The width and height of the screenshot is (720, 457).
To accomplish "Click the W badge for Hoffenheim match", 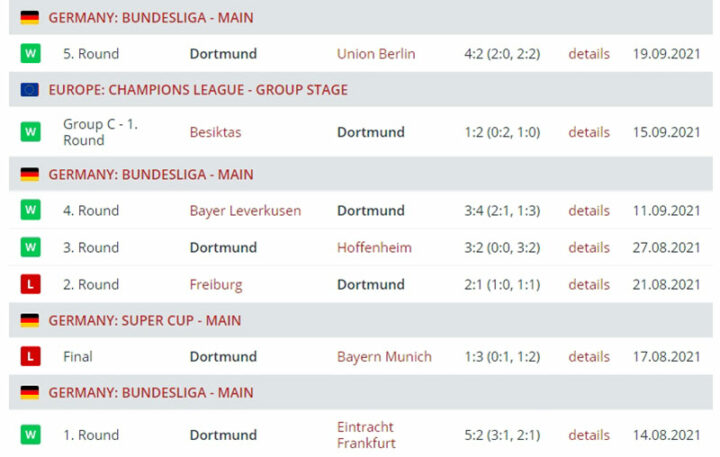I will tap(30, 247).
